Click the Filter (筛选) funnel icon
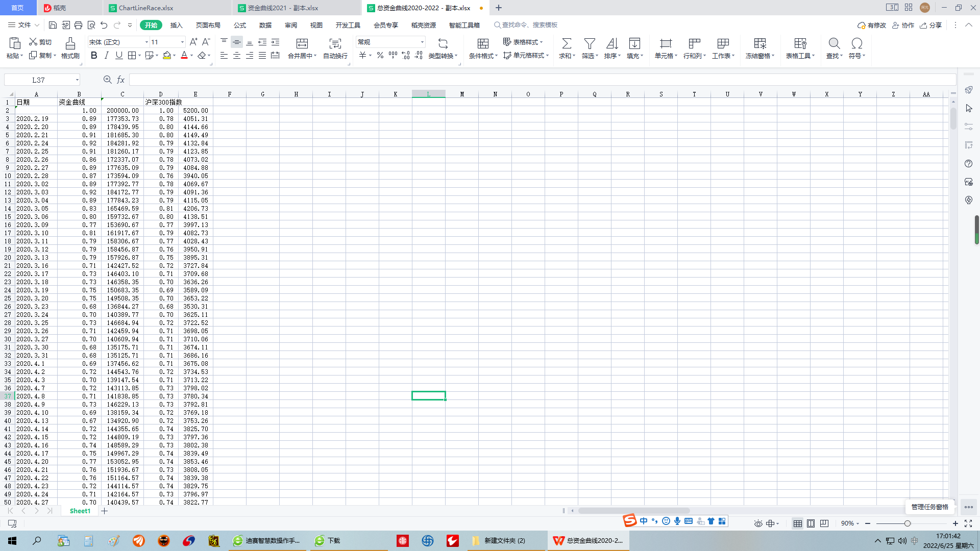 589,43
